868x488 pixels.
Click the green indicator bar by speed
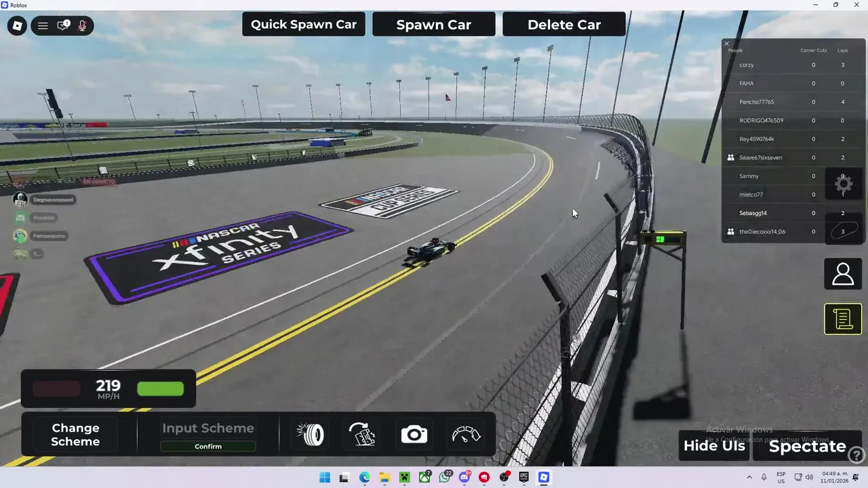tap(161, 388)
